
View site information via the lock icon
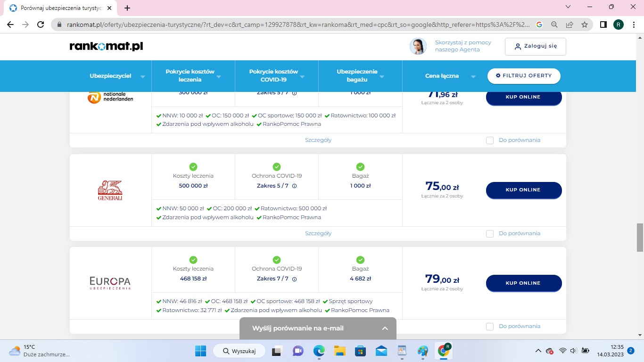coord(59,25)
